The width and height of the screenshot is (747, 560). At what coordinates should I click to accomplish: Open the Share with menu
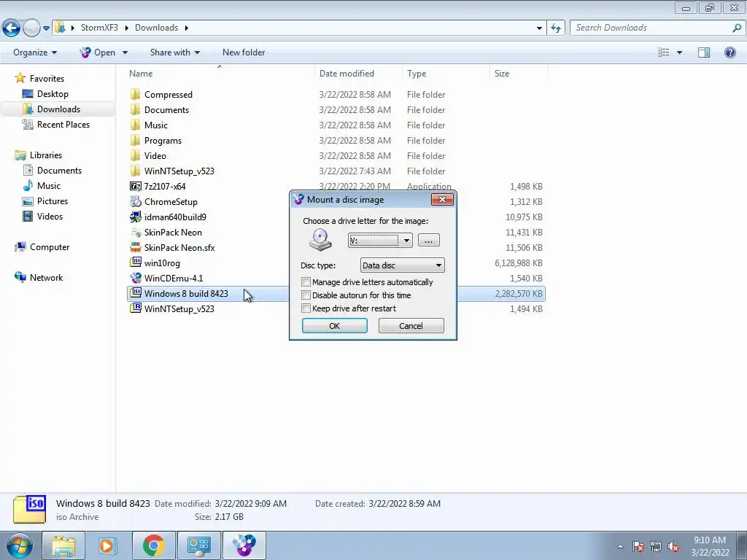(175, 52)
